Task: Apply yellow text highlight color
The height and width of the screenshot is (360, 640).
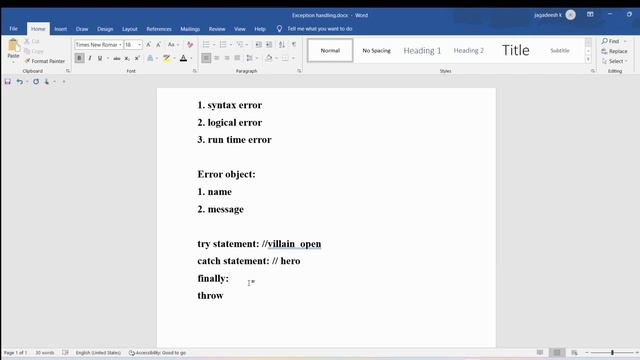Action: (x=167, y=58)
